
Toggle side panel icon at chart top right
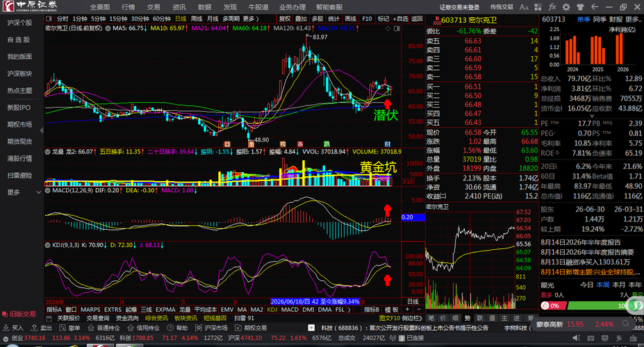tap(397, 28)
